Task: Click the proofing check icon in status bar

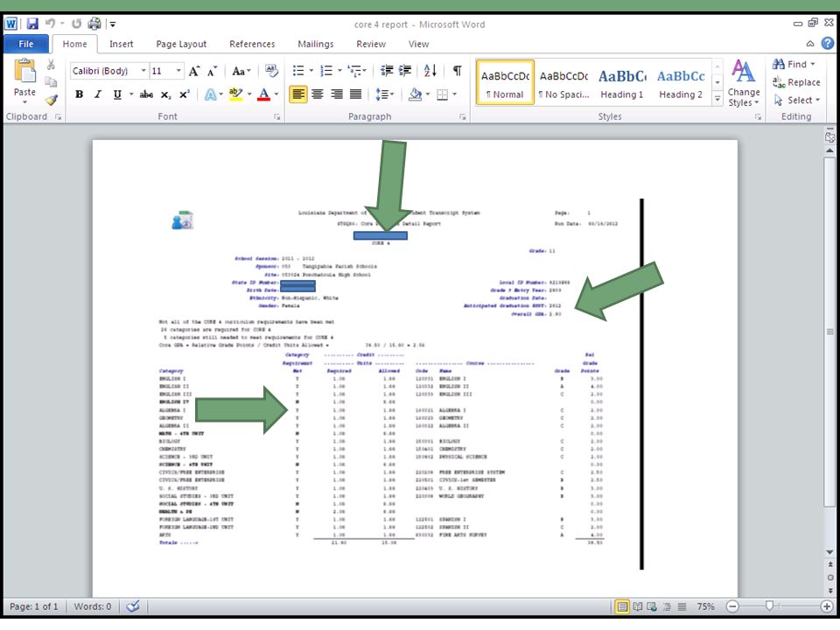Action: coord(133,605)
